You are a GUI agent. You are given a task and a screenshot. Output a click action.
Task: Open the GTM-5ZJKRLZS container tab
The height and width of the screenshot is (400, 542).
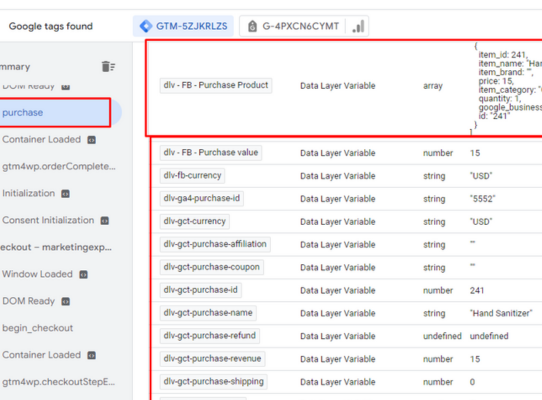coord(183,26)
